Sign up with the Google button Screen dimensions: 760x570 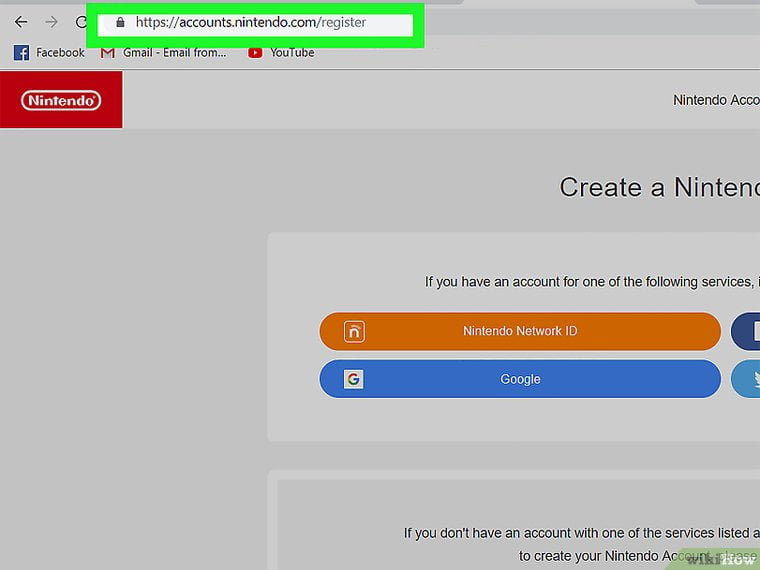pos(520,379)
